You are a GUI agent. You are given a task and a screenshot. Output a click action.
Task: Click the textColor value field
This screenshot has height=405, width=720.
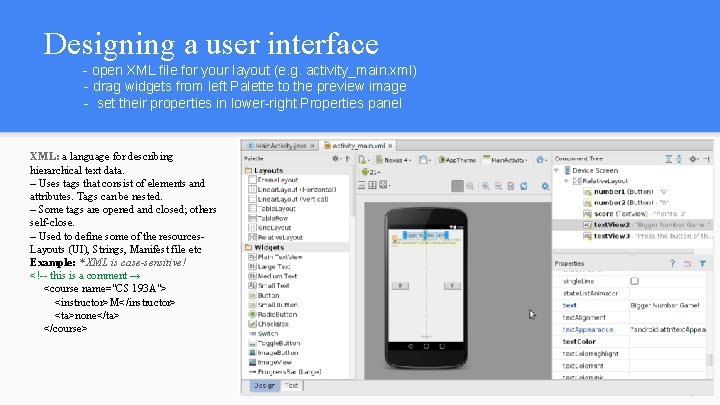667,342
